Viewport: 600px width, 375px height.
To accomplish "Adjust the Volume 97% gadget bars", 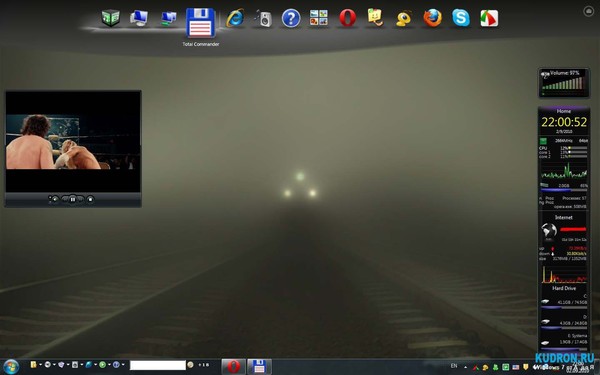I will click(564, 83).
